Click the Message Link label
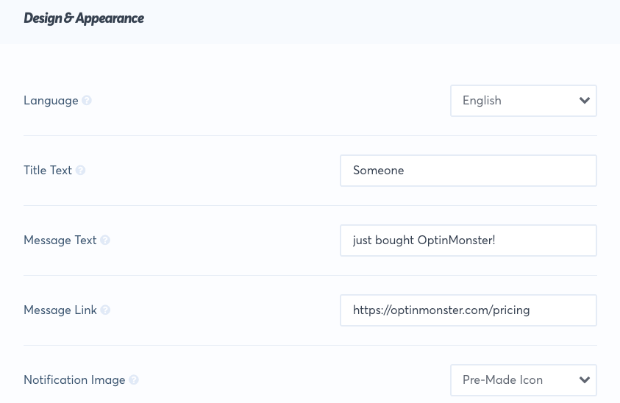The image size is (620, 403). 60,310
